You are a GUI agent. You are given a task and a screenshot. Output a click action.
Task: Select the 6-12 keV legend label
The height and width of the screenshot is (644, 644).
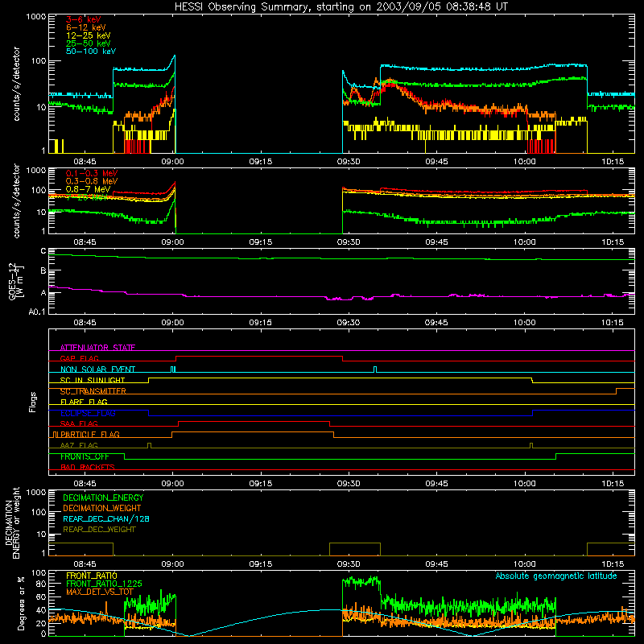86,27
